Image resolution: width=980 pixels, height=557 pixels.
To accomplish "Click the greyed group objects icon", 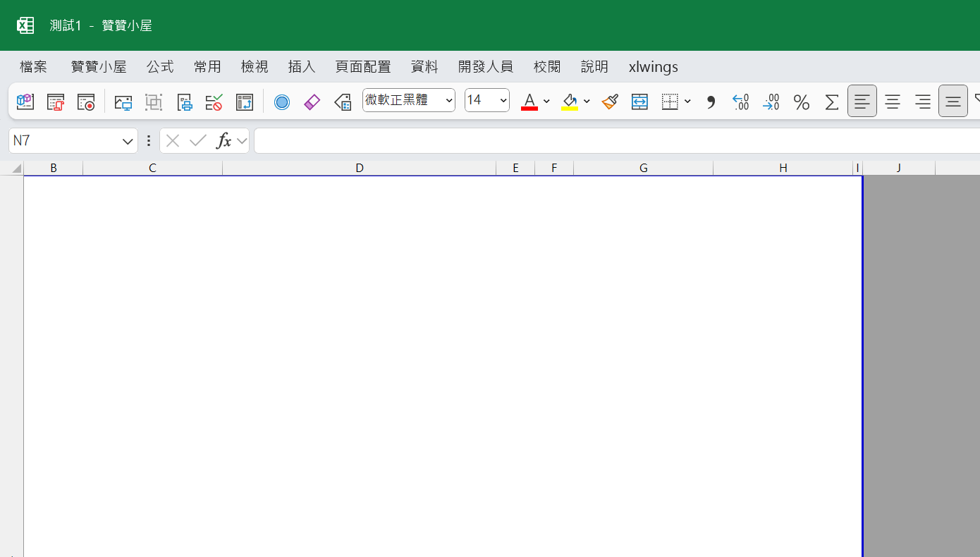I will [x=154, y=102].
